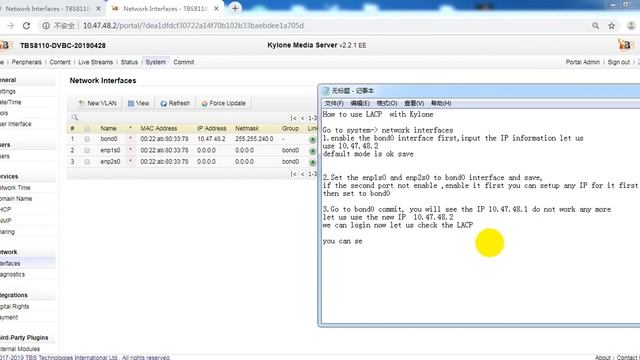The height and width of the screenshot is (360, 640).
Task: Refresh the network interfaces list
Action: (x=175, y=103)
